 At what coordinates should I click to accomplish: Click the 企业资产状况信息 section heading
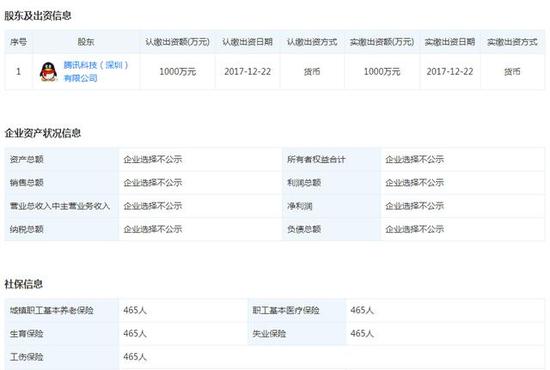42,133
